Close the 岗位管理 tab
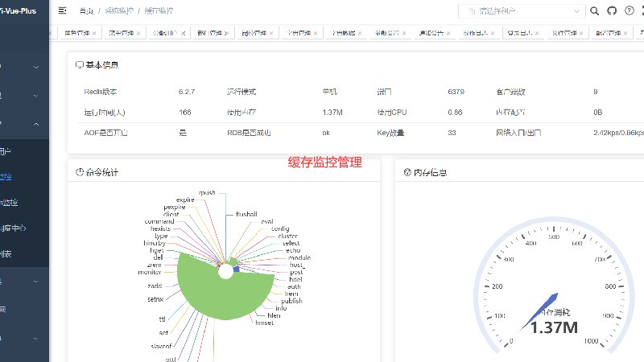This screenshot has width=644, height=362. pyautogui.click(x=271, y=33)
